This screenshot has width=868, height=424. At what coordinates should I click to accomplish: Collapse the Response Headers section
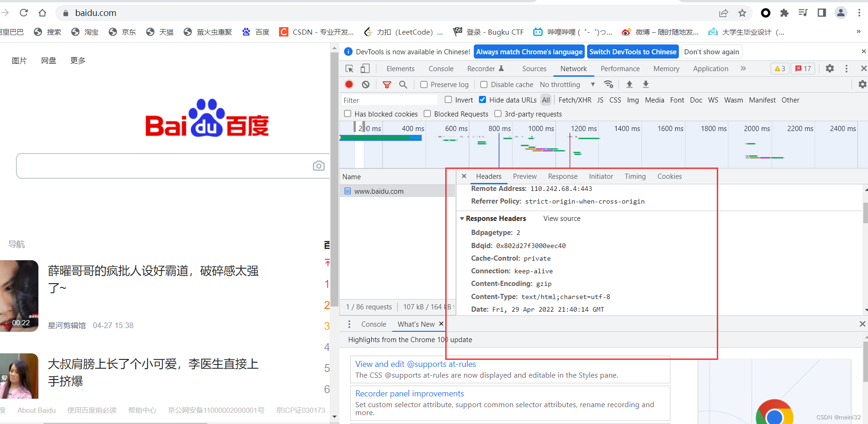(x=462, y=219)
